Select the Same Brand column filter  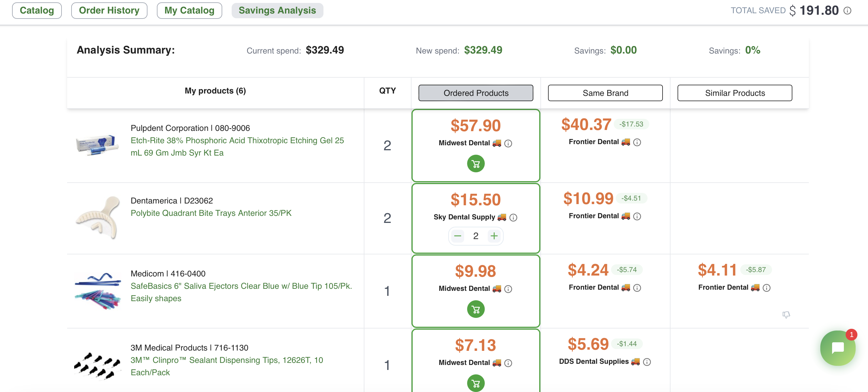605,93
